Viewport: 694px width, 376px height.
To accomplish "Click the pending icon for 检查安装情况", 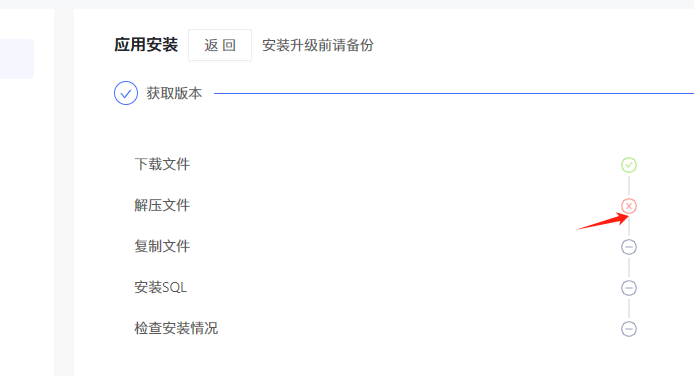I will [628, 329].
